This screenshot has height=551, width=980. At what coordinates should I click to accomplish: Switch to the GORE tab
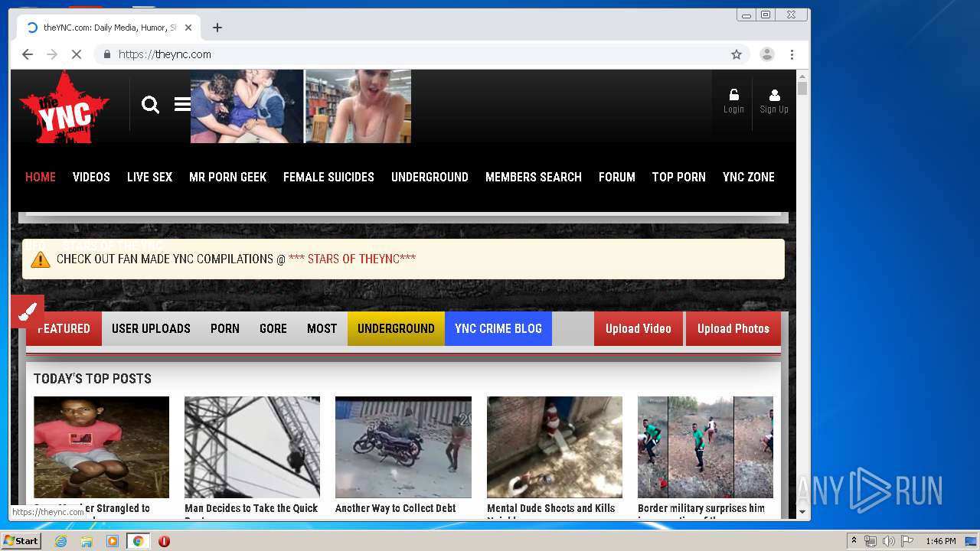pos(273,328)
